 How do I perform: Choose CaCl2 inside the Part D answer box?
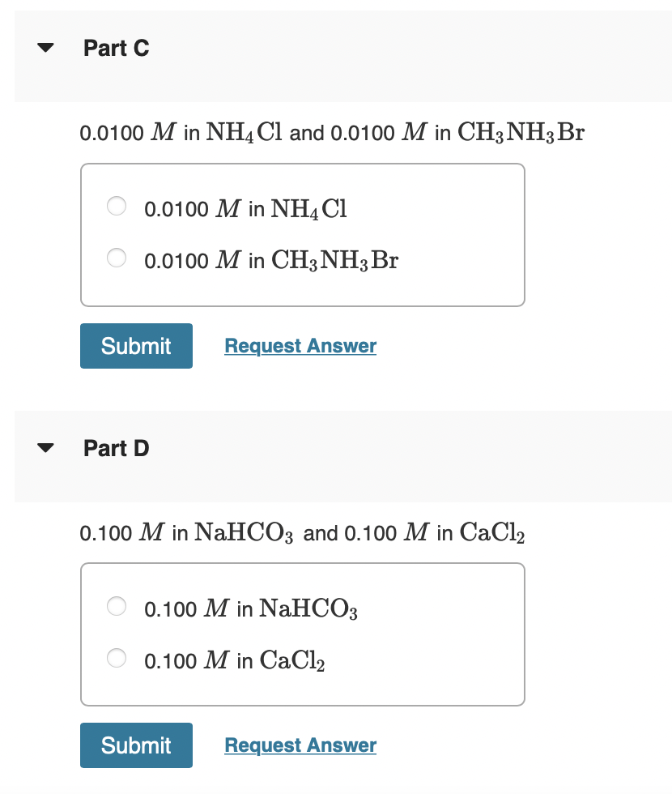point(117,658)
